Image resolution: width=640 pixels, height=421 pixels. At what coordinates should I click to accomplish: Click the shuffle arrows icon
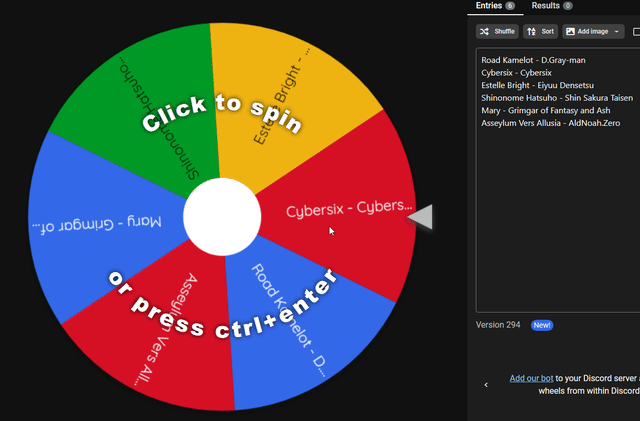(x=484, y=31)
